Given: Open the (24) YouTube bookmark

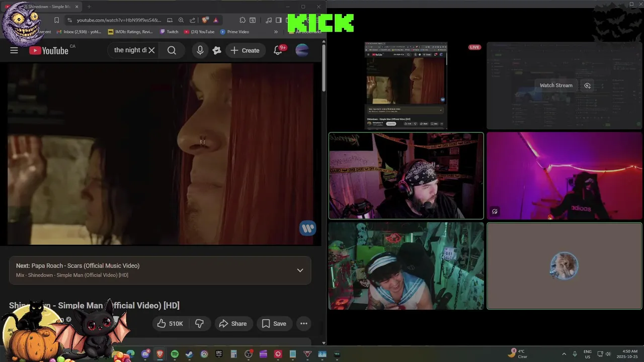Looking at the screenshot, I should click(199, 32).
